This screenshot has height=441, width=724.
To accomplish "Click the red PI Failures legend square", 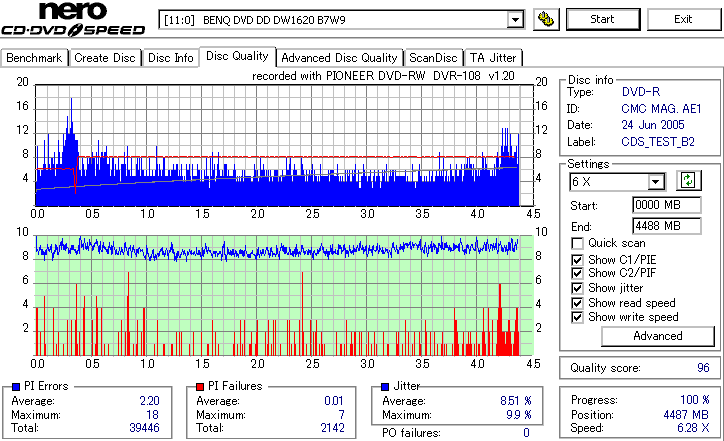I will pos(200,387).
